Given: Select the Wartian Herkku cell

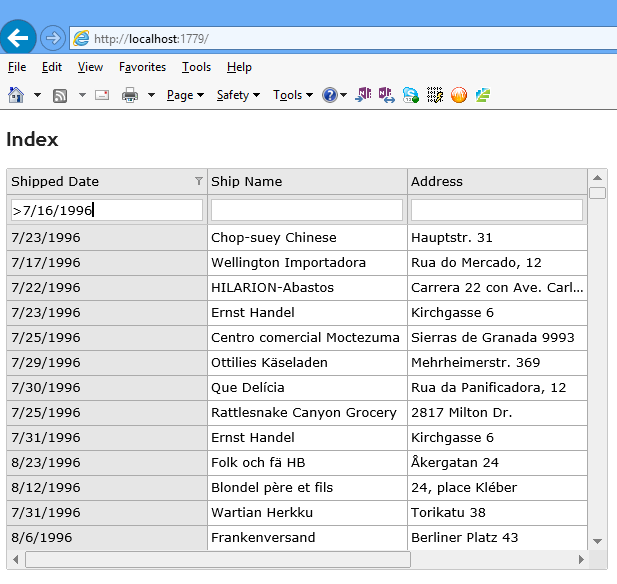Looking at the screenshot, I should (x=307, y=512).
